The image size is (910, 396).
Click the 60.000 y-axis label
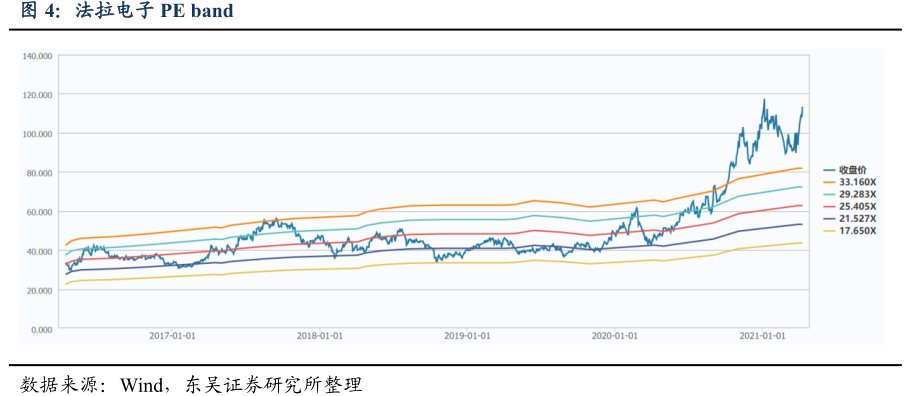tap(39, 212)
